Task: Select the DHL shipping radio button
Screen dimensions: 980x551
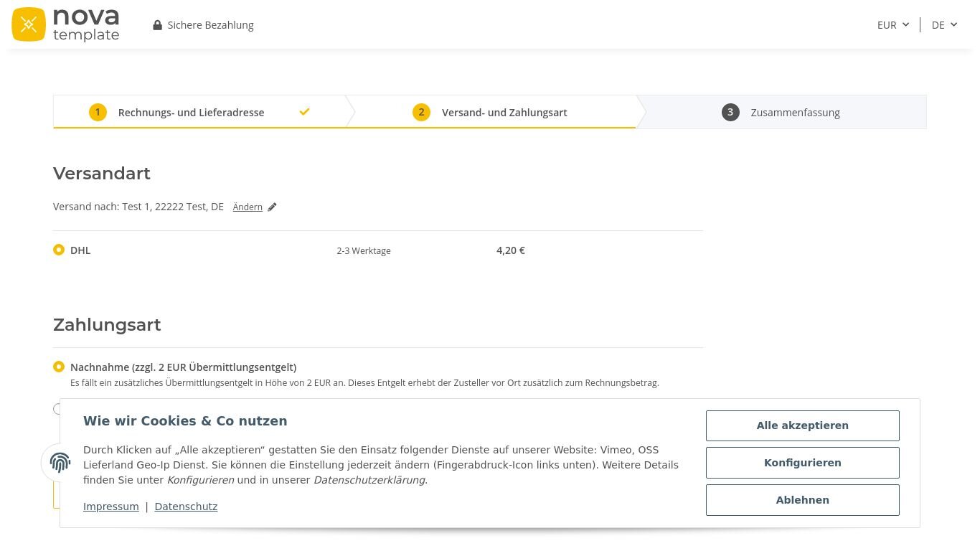Action: tap(59, 250)
